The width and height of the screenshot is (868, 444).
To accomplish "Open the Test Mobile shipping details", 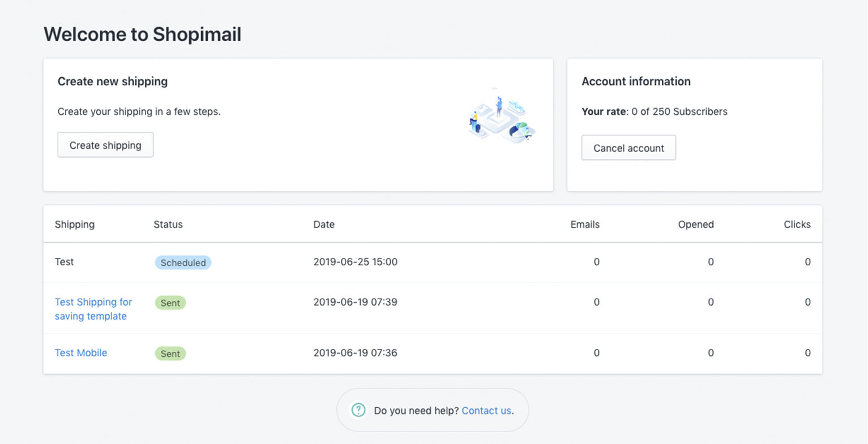I will click(x=81, y=352).
